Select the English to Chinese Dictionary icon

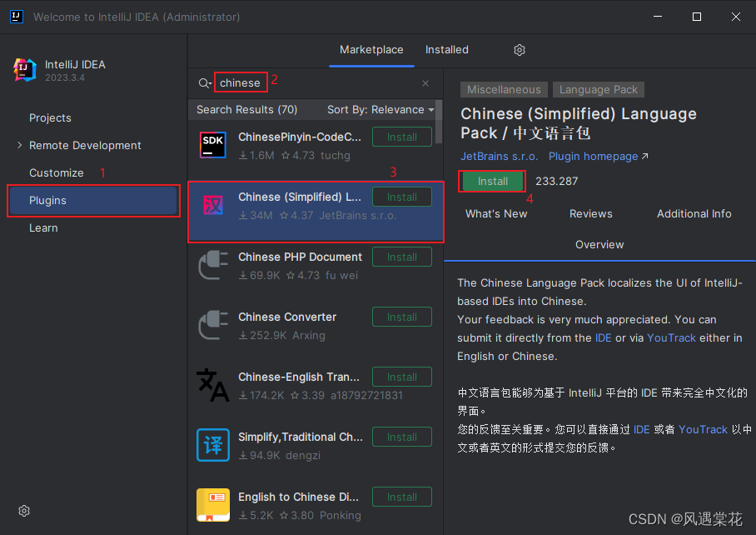[x=213, y=505]
